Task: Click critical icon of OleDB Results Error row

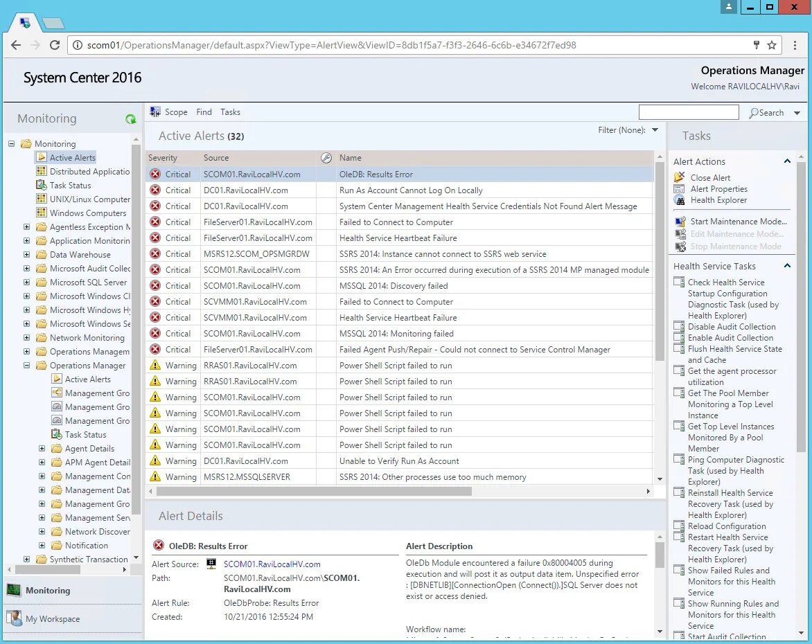Action: click(x=155, y=174)
